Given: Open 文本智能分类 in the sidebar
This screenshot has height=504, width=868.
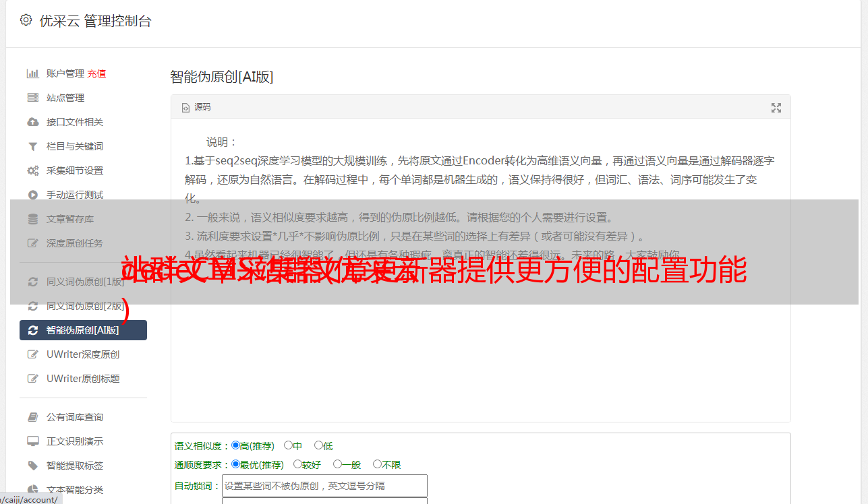Looking at the screenshot, I should pyautogui.click(x=75, y=490).
